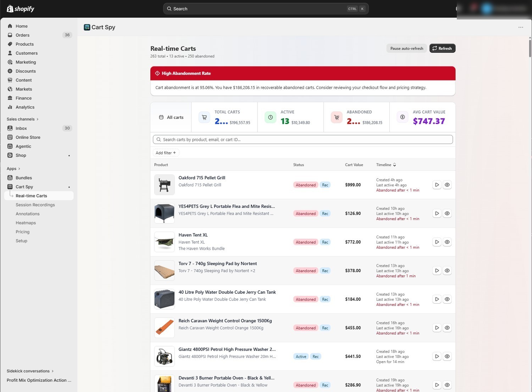The width and height of the screenshot is (532, 392).
Task: Open Analytics section
Action: pyautogui.click(x=25, y=107)
